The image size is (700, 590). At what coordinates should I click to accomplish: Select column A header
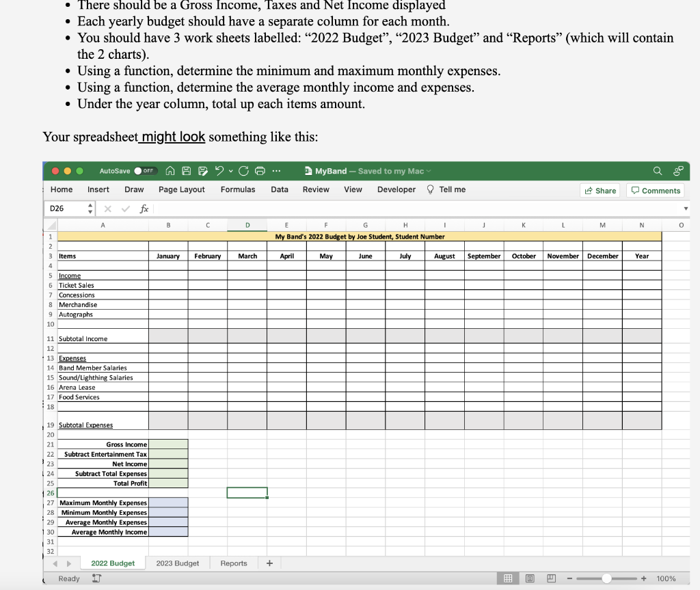pyautogui.click(x=103, y=226)
